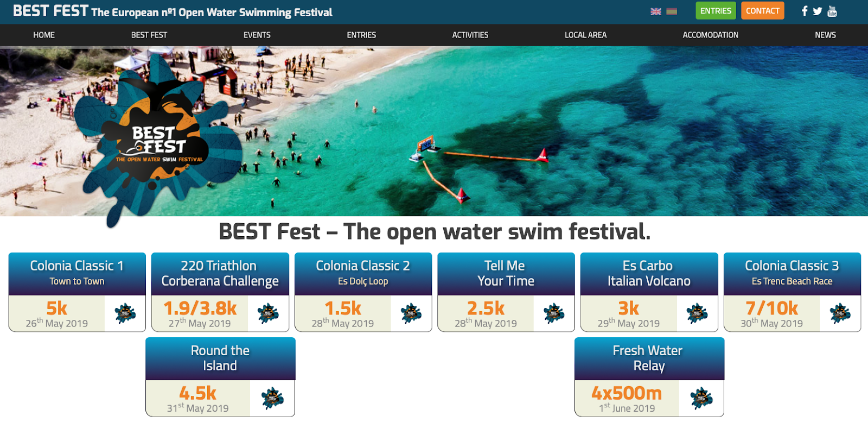The width and height of the screenshot is (868, 441).
Task: Open the Es Carbo Italian Volcano event
Action: pyautogui.click(x=649, y=292)
